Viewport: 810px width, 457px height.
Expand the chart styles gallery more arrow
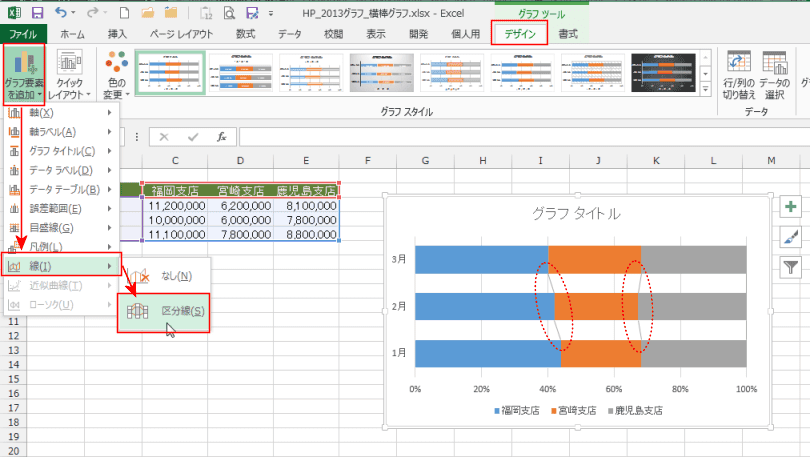[706, 89]
